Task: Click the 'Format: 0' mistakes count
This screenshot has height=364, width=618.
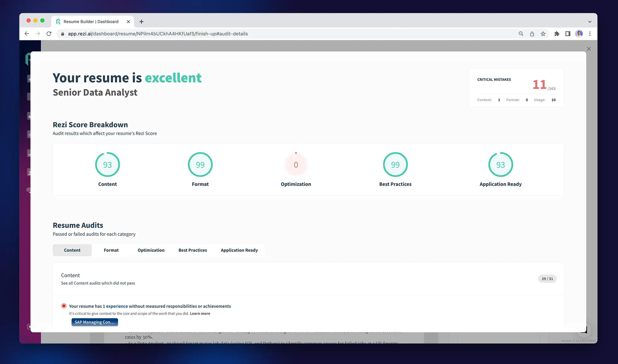Action: (x=517, y=100)
